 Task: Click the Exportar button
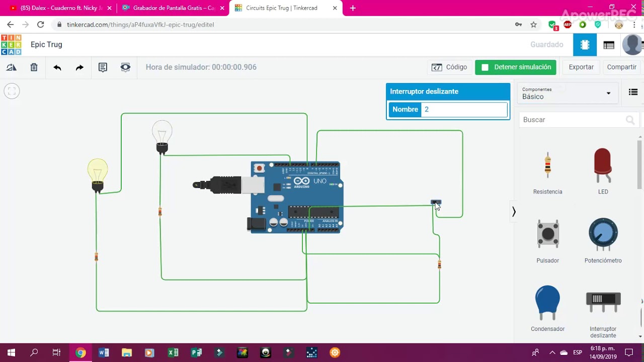coord(581,67)
